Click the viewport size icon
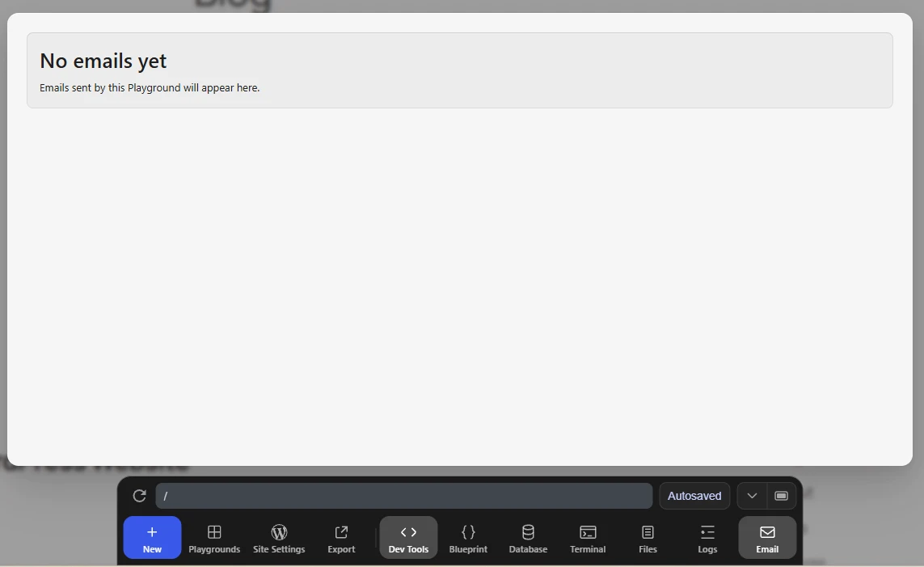This screenshot has height=567, width=924. 782,496
